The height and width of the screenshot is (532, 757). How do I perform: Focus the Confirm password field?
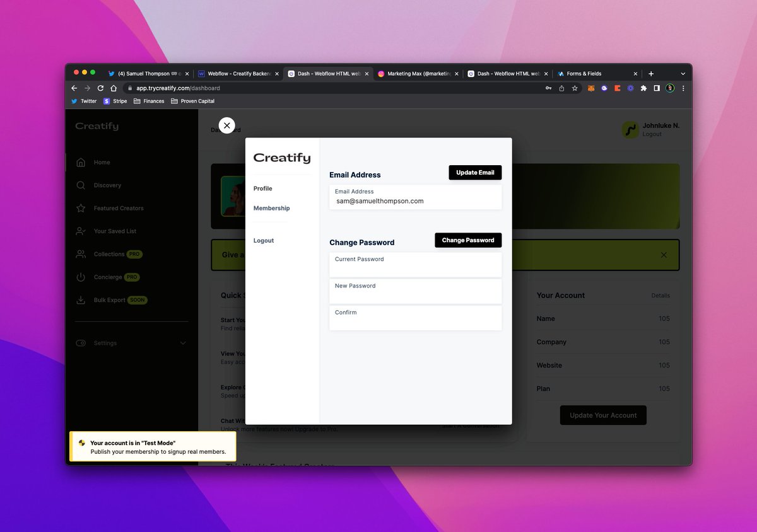tap(416, 318)
